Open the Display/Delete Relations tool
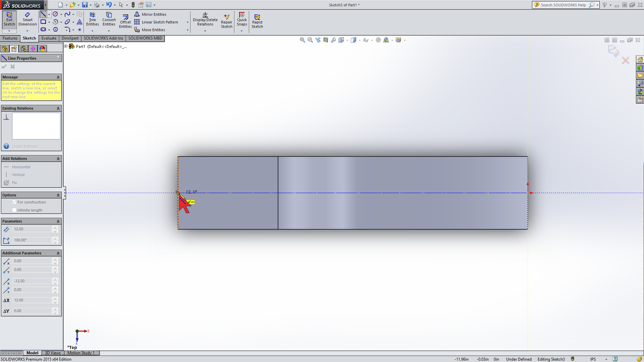This screenshot has height=362, width=644. coord(205,20)
